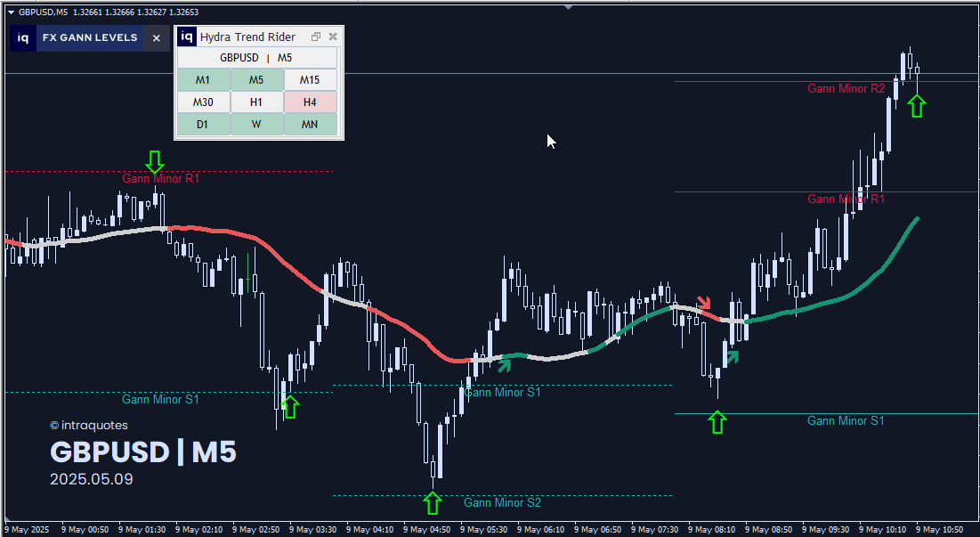Switch to weekly W timeframe
Image resolution: width=980 pixels, height=537 pixels.
256,125
